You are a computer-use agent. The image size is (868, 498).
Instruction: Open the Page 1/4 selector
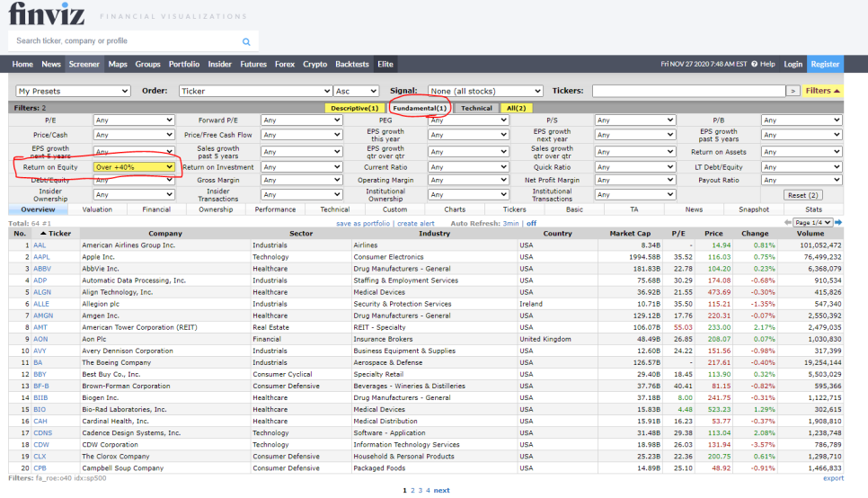pyautogui.click(x=812, y=222)
